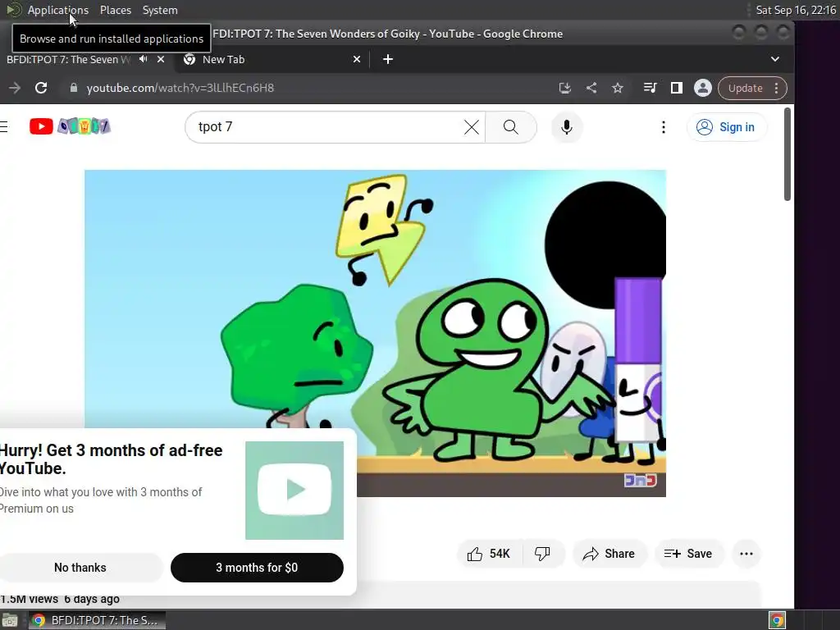Sign in to YouTube

(x=726, y=127)
